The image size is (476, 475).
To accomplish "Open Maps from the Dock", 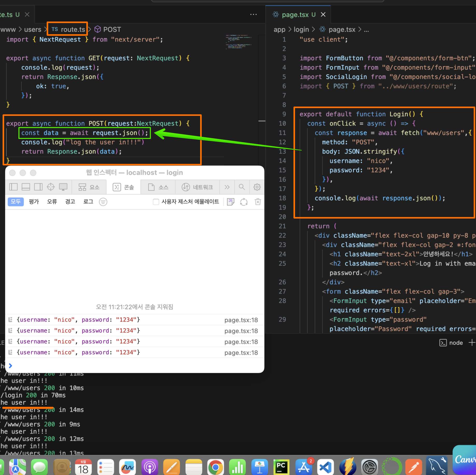I will pos(18,466).
